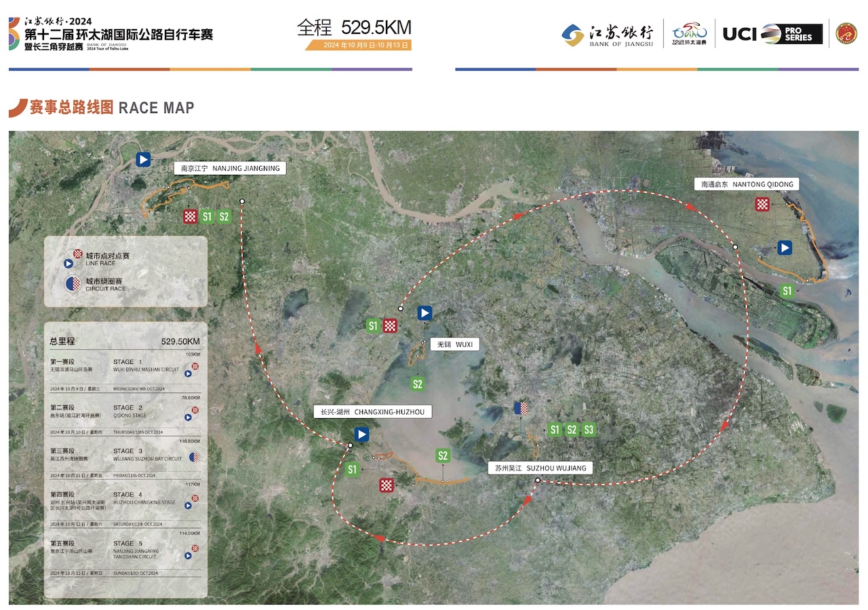868x610 pixels.
Task: Click the '第五赛段' stage heading
Action: (62, 543)
